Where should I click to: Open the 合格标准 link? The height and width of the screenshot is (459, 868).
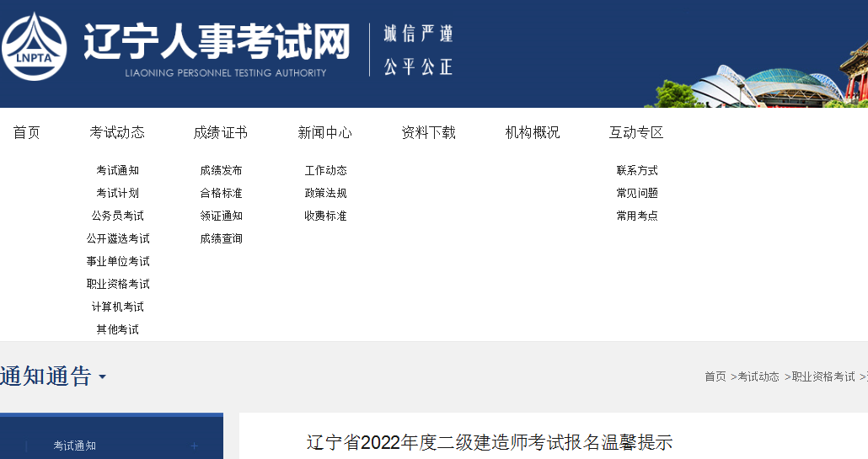[221, 193]
